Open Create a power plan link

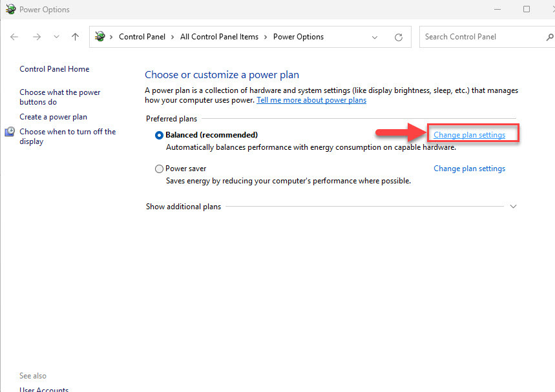(x=53, y=117)
